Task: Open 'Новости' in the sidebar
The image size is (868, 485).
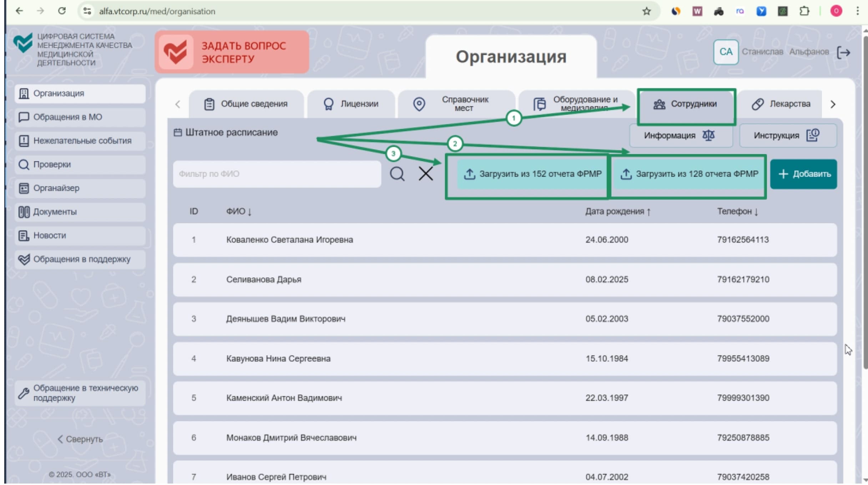Action: click(80, 235)
